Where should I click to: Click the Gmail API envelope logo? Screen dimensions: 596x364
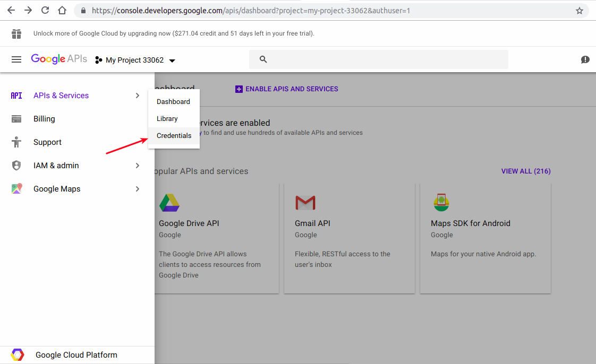pos(305,203)
